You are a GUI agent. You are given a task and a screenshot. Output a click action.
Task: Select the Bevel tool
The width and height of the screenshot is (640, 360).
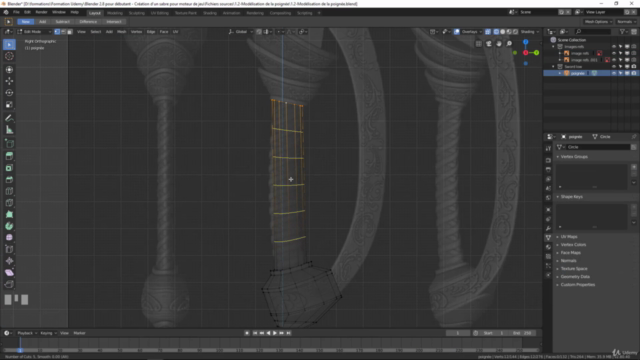click(x=9, y=180)
